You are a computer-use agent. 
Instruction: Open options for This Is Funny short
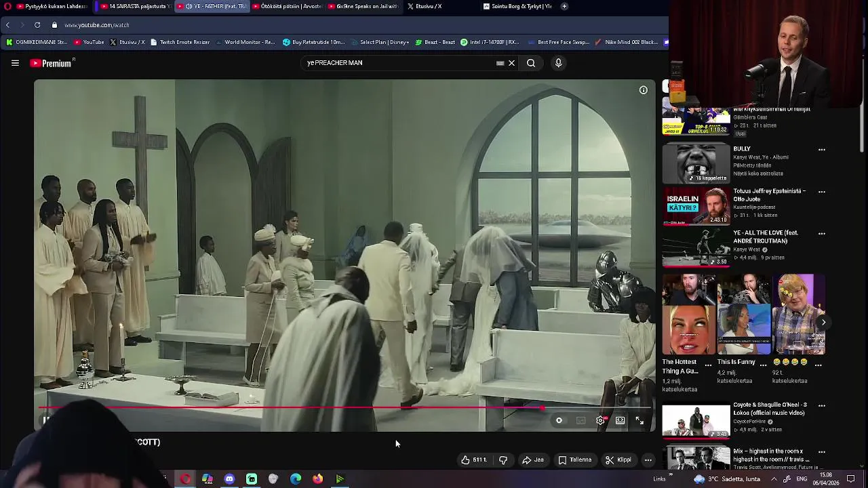(x=763, y=365)
